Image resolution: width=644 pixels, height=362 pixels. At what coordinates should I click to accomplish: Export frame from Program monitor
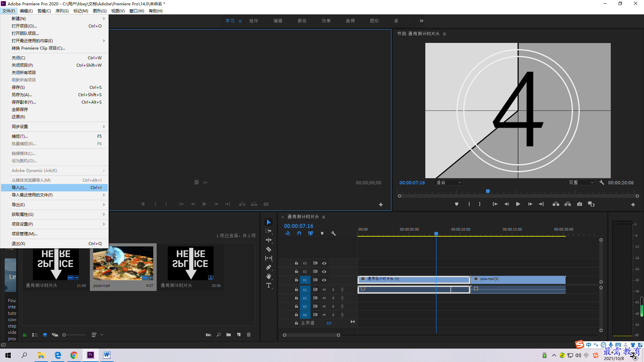pyautogui.click(x=580, y=204)
